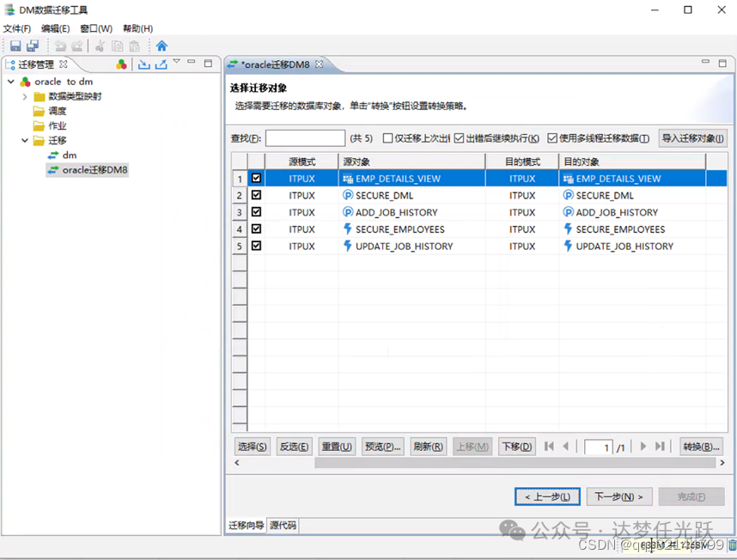
Task: Go to previous page of object list
Action: coord(566,446)
